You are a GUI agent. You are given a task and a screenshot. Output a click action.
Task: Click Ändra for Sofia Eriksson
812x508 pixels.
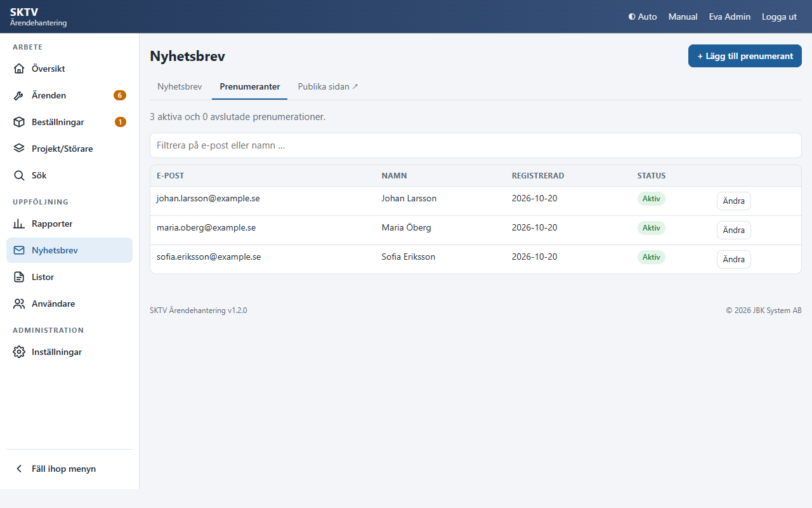734,259
